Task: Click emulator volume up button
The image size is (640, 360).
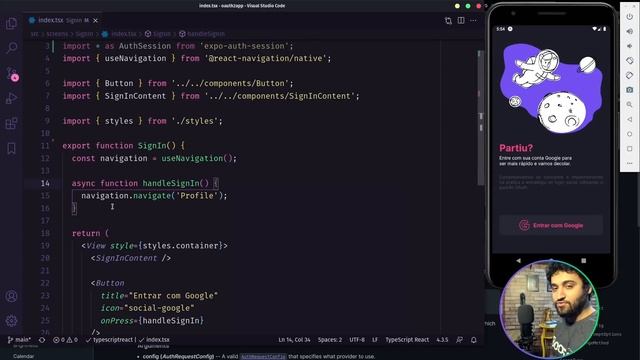Action: [629, 31]
